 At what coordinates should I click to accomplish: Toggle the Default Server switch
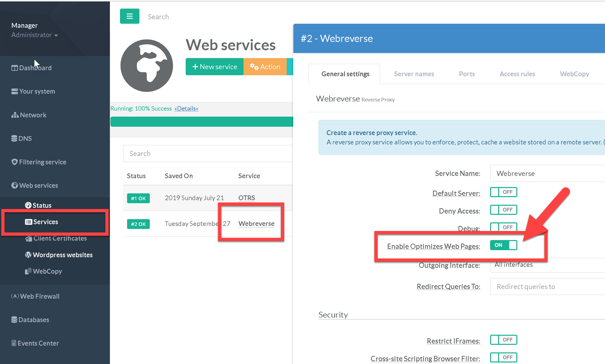tap(503, 192)
